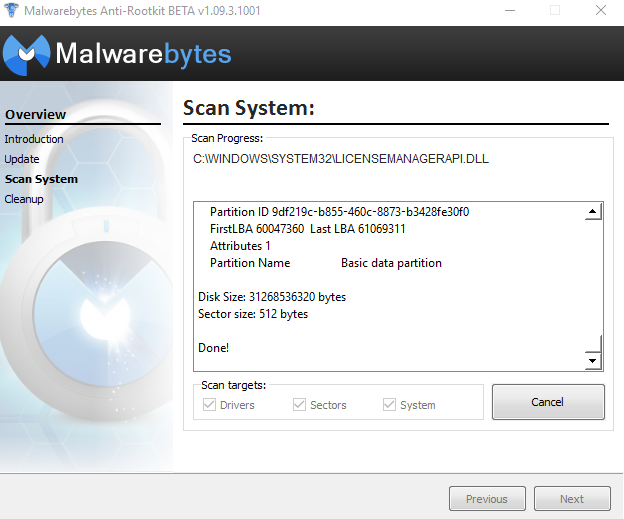
Task: Open the Introduction step in sidebar
Action: pos(34,139)
